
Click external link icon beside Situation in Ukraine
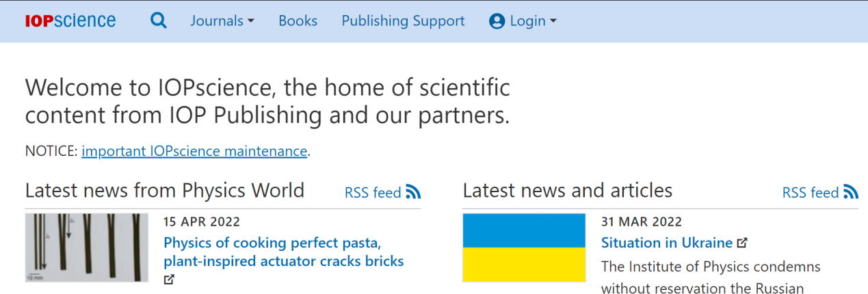[x=742, y=243]
